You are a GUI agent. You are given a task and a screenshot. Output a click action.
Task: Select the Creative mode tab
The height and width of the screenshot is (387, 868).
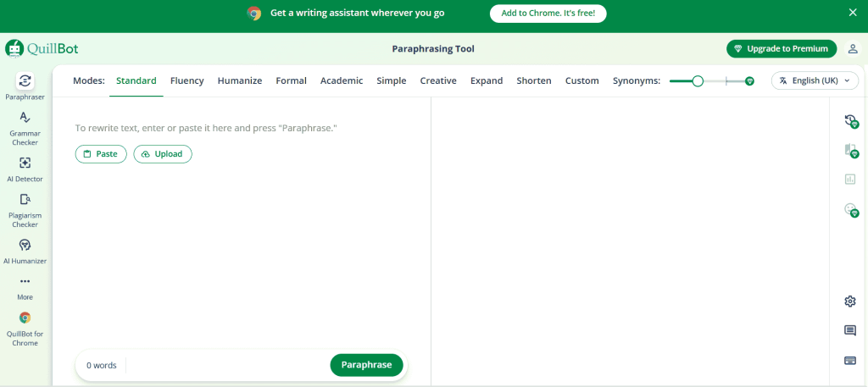pyautogui.click(x=438, y=80)
